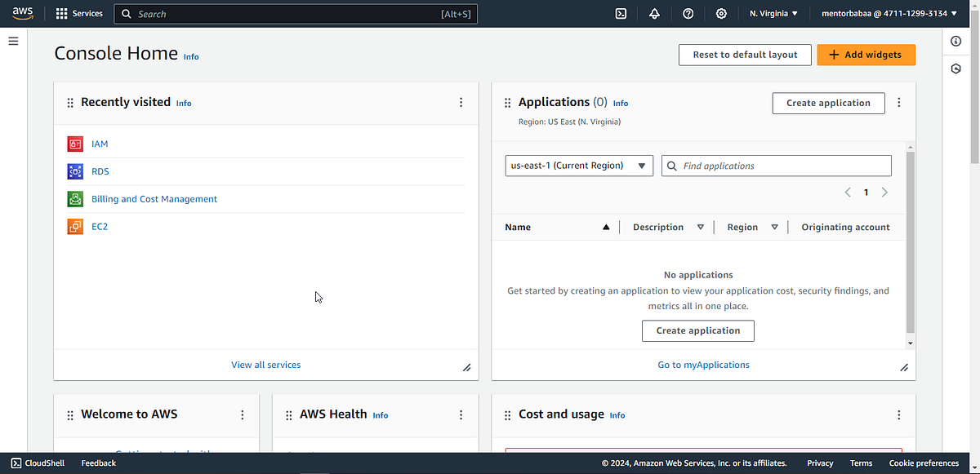Click the EC2 service icon
The image size is (980, 474).
click(x=73, y=226)
